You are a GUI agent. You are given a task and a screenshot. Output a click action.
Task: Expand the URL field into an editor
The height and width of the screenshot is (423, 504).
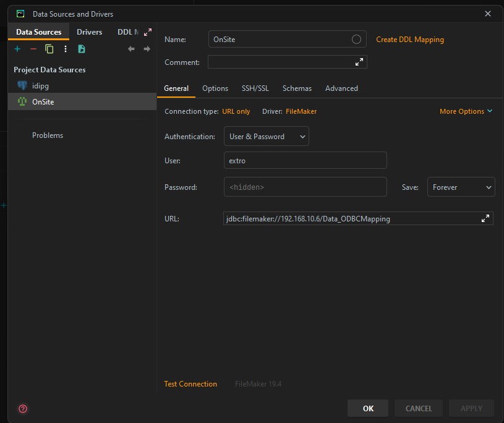click(x=485, y=218)
